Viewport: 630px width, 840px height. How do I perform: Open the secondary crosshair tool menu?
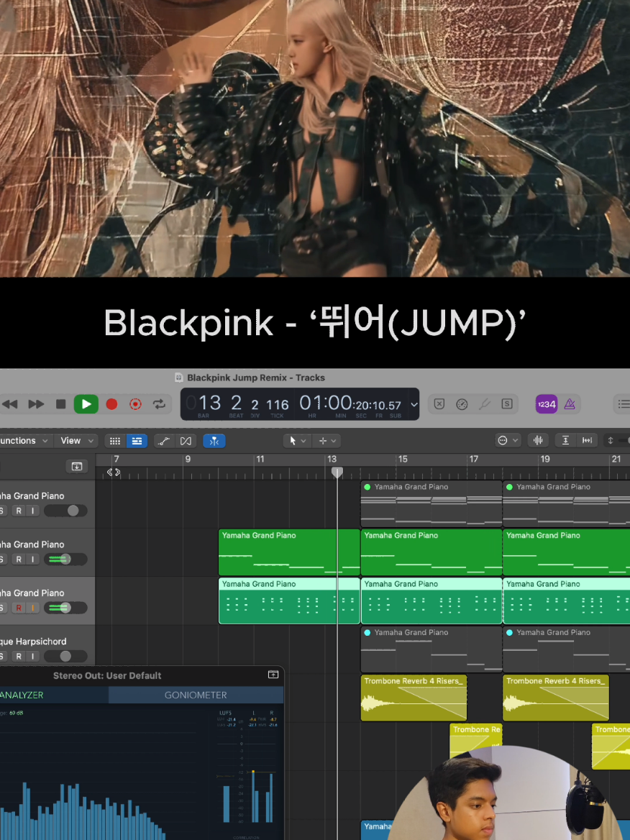[x=327, y=441]
